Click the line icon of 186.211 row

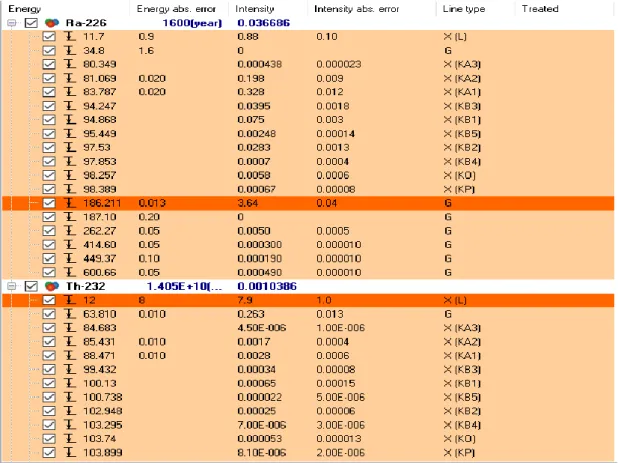point(70,203)
